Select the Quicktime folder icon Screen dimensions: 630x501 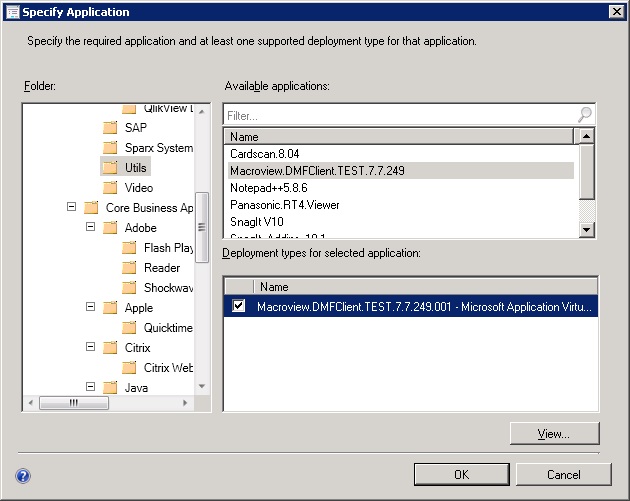[129, 328]
